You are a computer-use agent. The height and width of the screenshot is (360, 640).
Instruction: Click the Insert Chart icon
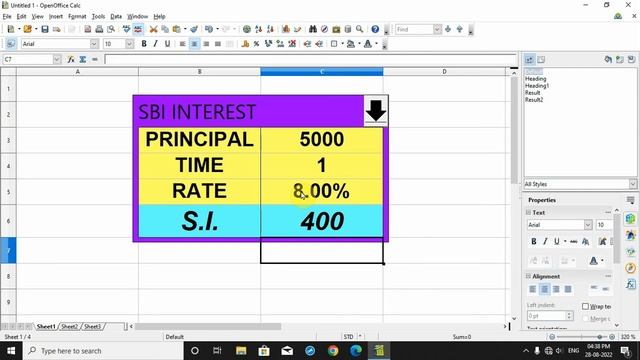point(286,29)
